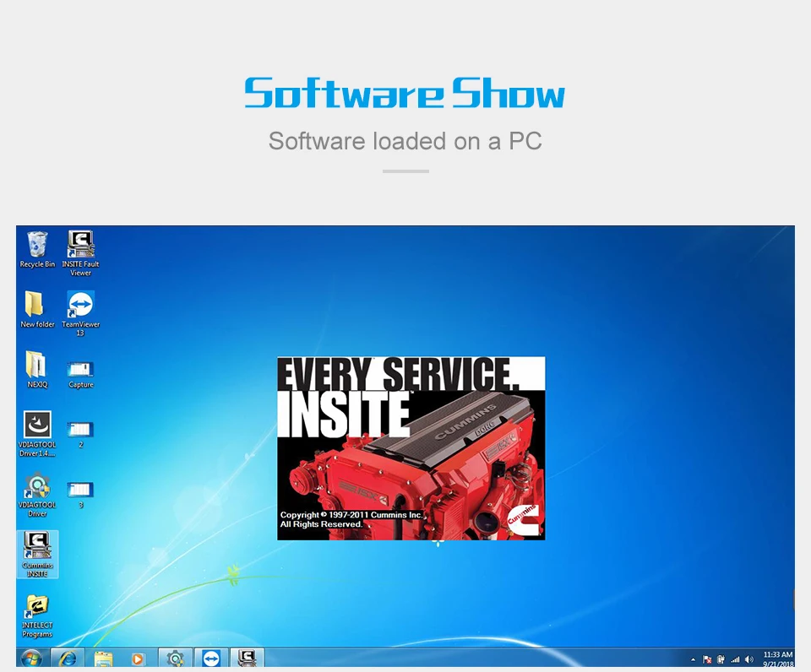The height and width of the screenshot is (672, 811).
Task: Click the INSITE splash screen image
Action: tap(411, 448)
